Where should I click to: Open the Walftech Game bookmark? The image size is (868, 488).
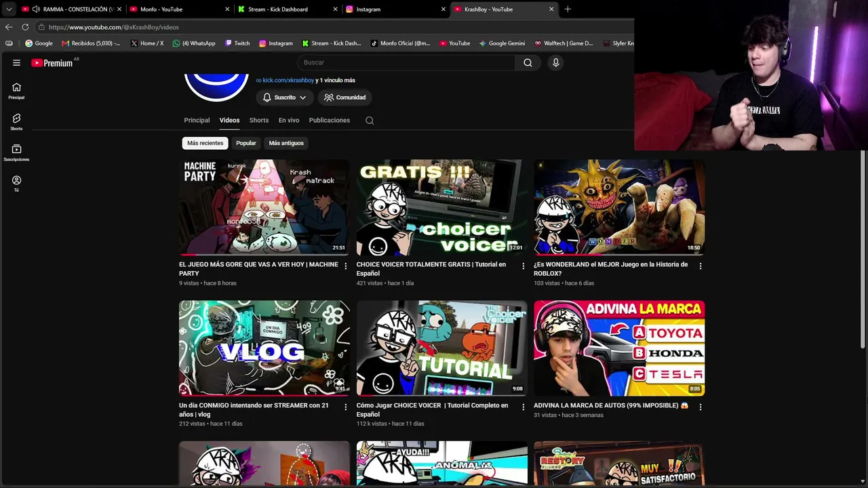[564, 43]
